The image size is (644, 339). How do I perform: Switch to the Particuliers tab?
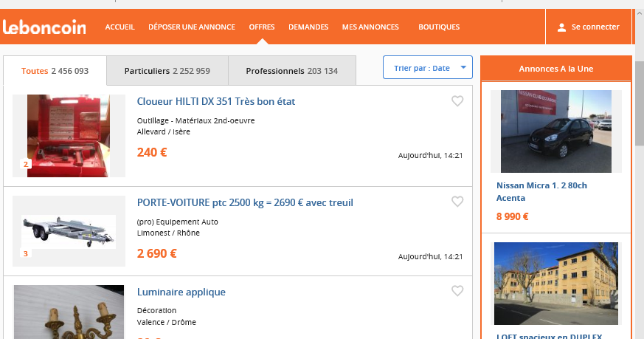pos(167,71)
